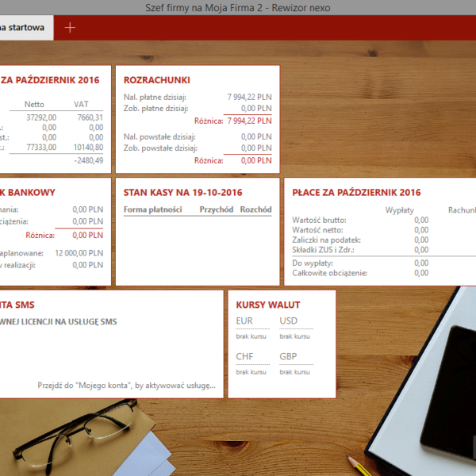Viewport: 476px width, 476px height.
Task: Open the STAN KASY NA 19-10-2016 heading
Action: click(x=182, y=193)
